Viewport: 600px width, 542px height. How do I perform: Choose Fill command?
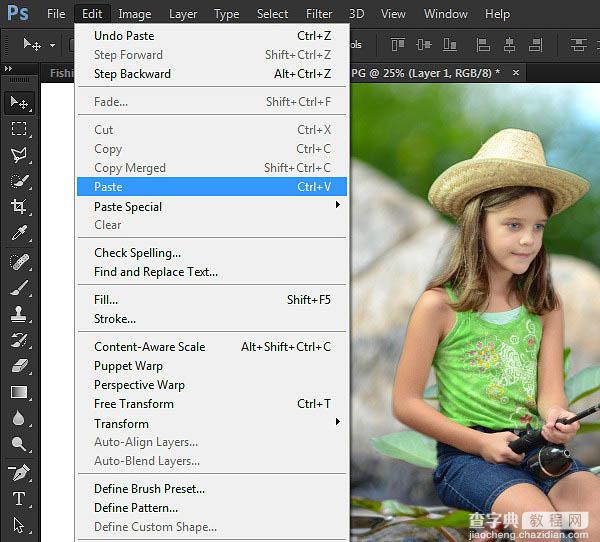point(212,300)
